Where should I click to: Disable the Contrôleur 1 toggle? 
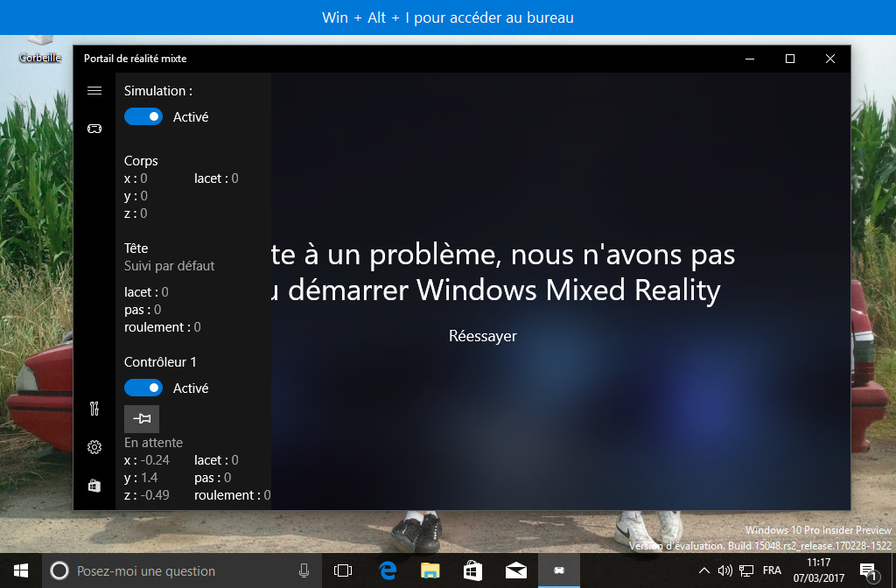tap(143, 388)
